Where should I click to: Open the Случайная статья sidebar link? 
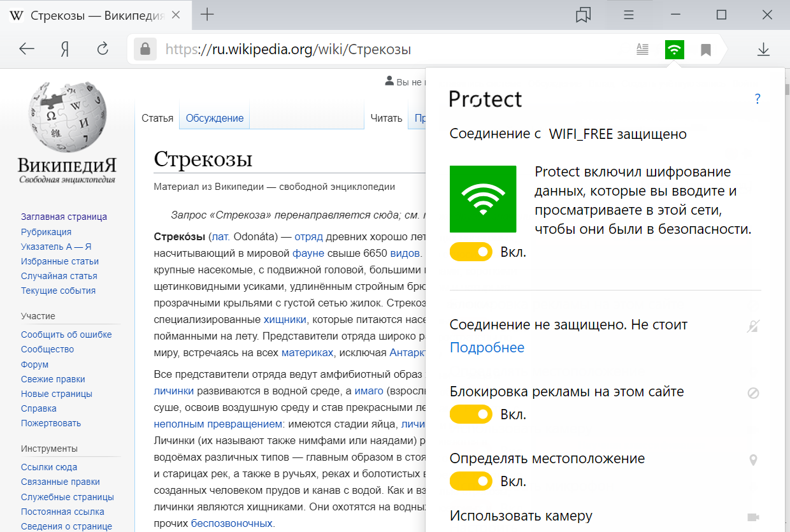point(59,276)
